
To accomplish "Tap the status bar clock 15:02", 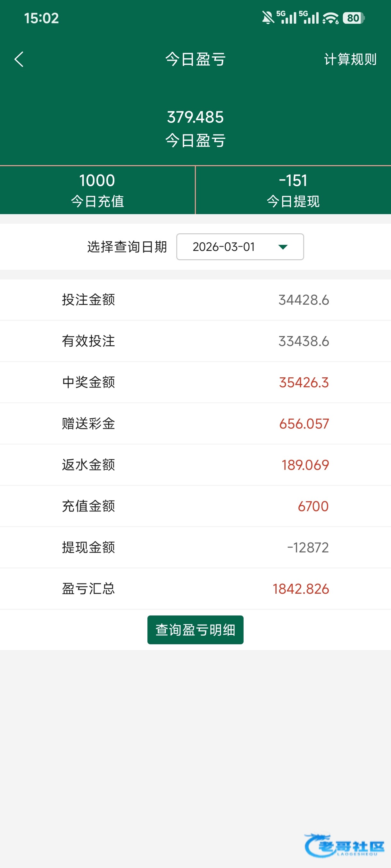I will 41,18.
